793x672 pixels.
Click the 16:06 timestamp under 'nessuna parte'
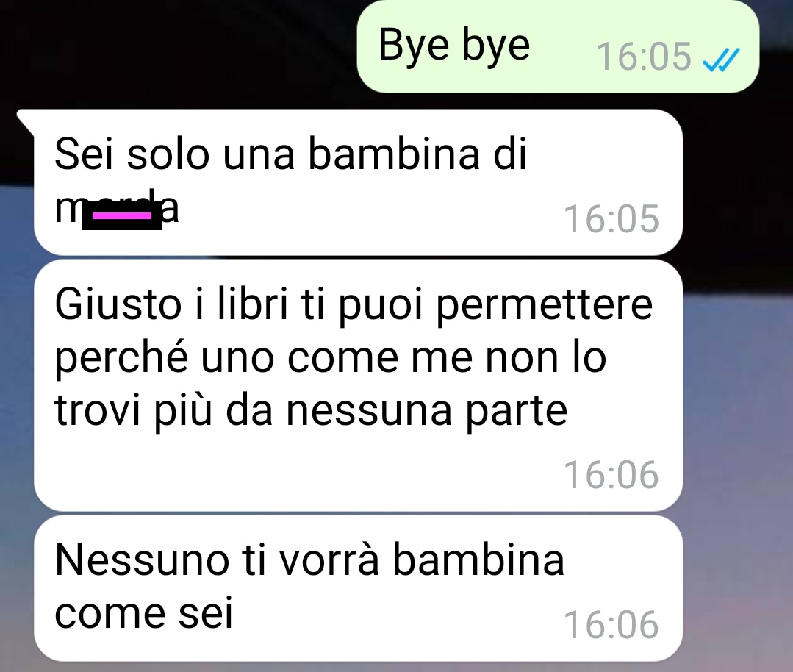click(611, 475)
